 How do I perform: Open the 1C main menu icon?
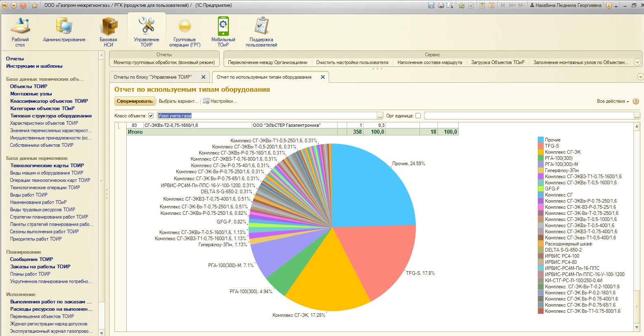coord(4,5)
